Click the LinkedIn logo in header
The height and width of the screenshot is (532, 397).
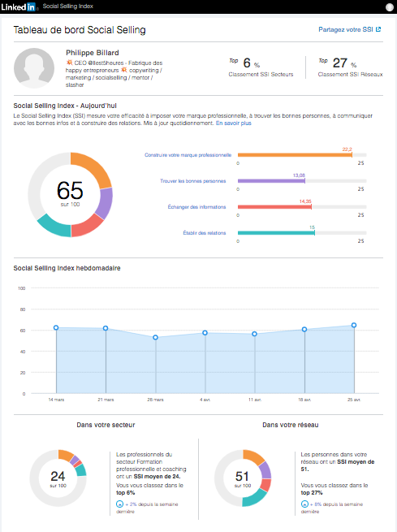point(19,6)
